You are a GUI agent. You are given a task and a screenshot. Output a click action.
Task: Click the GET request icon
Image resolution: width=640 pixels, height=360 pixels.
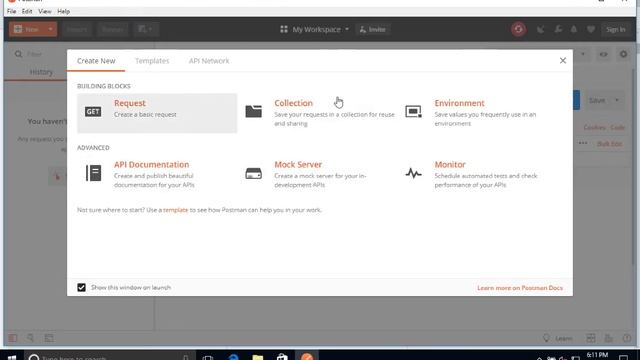coord(93,111)
